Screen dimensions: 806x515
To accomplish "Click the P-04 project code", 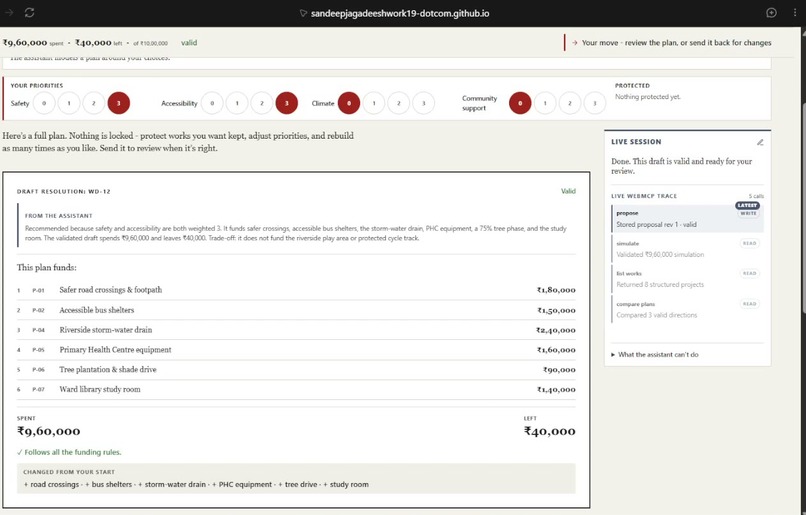I will tap(39, 330).
